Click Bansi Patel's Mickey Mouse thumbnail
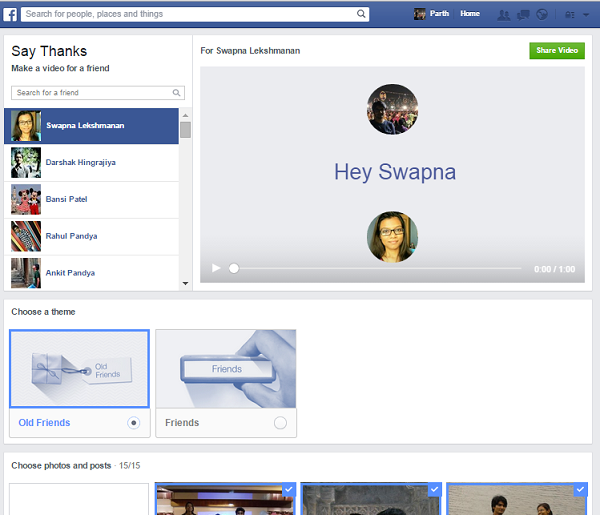Screen dimensions: 600x515 (x=26, y=199)
